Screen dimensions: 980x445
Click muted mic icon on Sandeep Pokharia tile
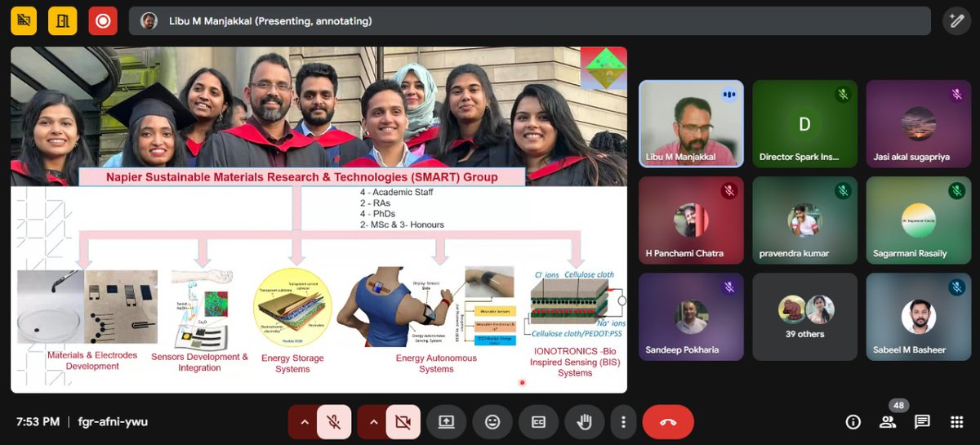click(729, 287)
